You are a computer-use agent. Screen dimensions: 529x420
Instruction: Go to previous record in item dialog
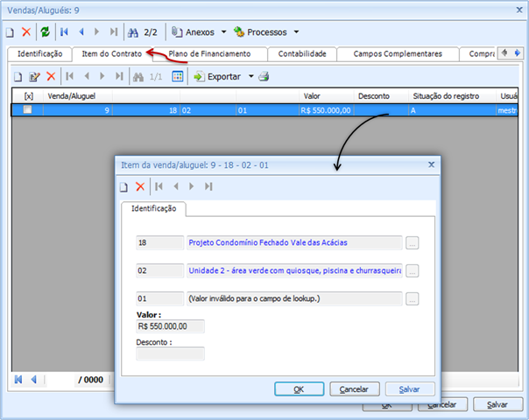176,186
